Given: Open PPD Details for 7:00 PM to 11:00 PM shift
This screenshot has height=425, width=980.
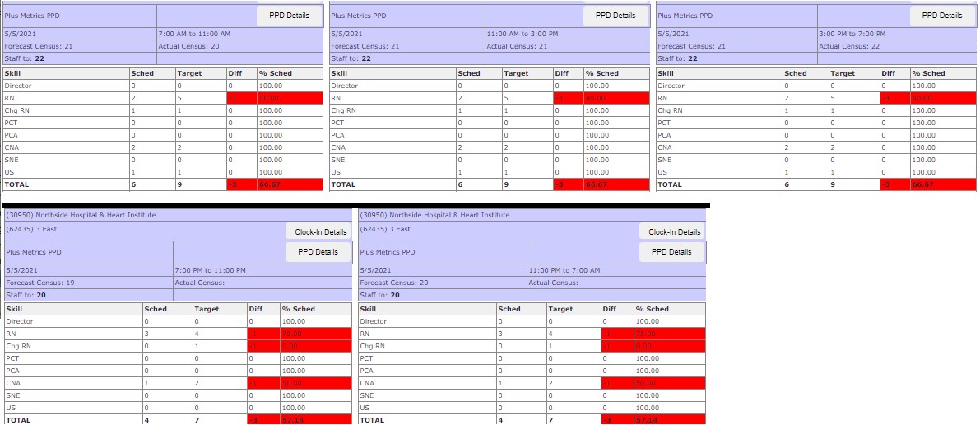Looking at the screenshot, I should (x=318, y=252).
